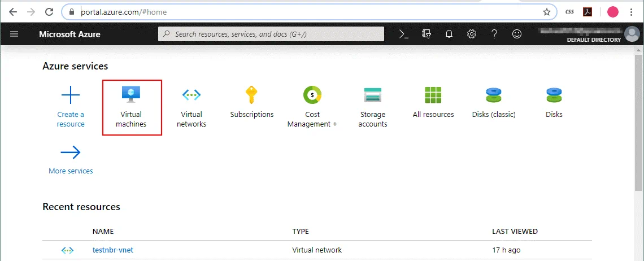644x261 pixels.
Task: Click the Create a resource plus icon
Action: (x=71, y=95)
